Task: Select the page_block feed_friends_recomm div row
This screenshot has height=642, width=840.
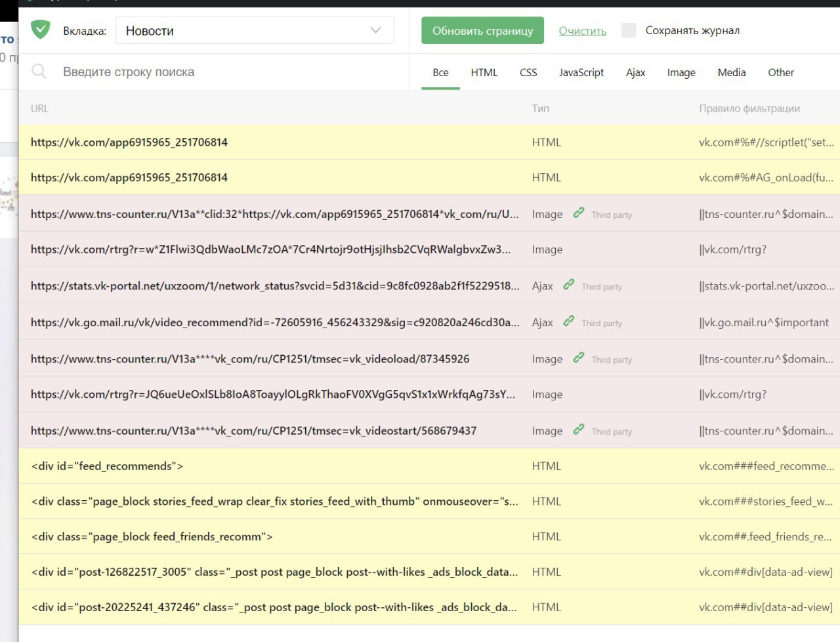Action: tap(429, 537)
